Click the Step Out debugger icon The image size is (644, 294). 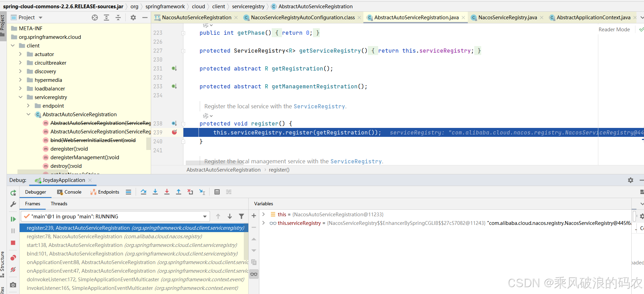179,192
